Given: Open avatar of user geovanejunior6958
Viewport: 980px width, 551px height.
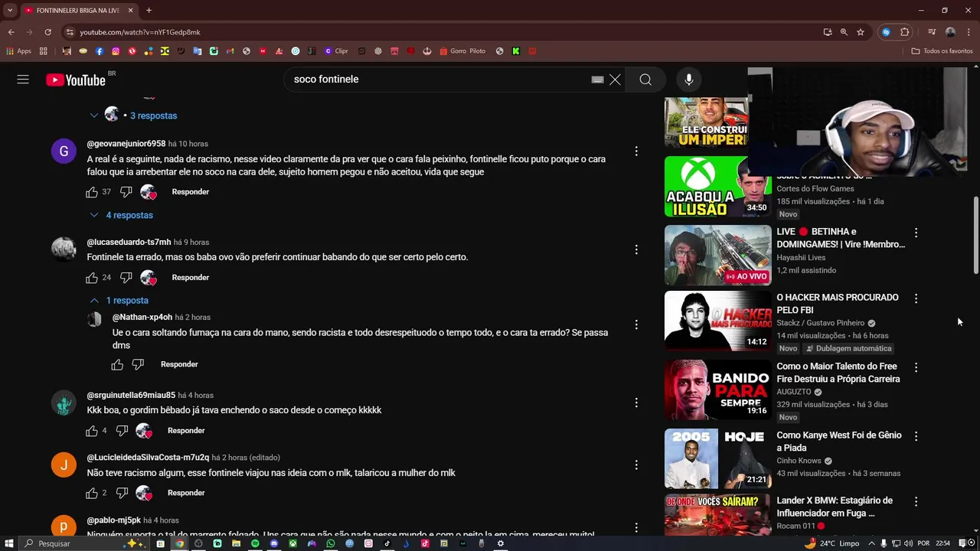Looking at the screenshot, I should point(64,152).
